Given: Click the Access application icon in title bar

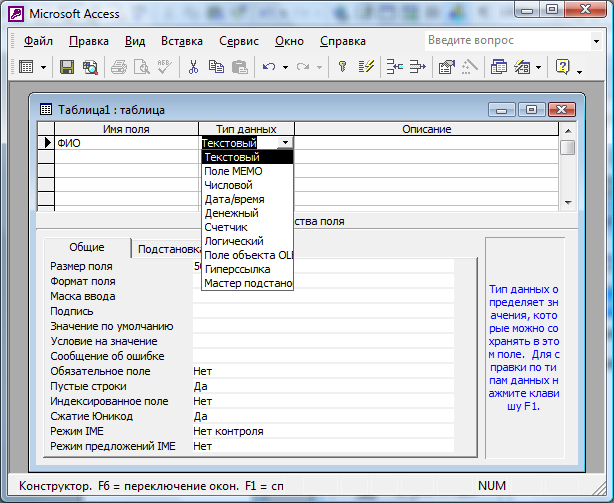Looking at the screenshot, I should point(16,14).
